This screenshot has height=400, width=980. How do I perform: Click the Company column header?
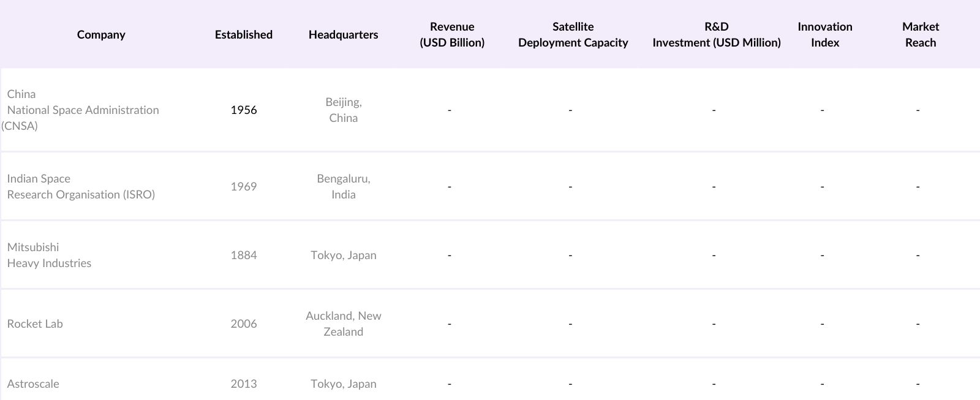pos(101,35)
